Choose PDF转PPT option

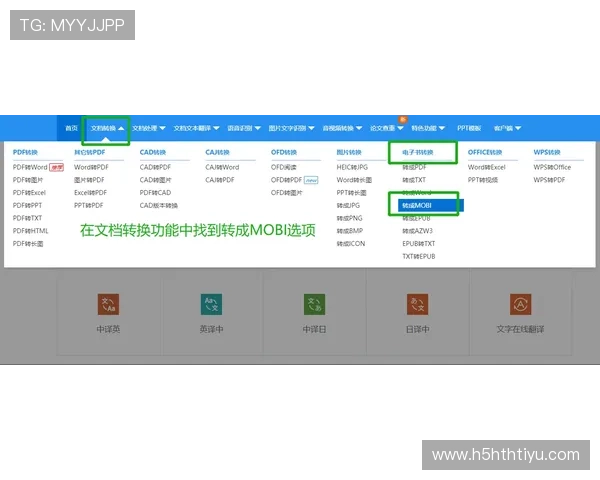[x=27, y=206]
